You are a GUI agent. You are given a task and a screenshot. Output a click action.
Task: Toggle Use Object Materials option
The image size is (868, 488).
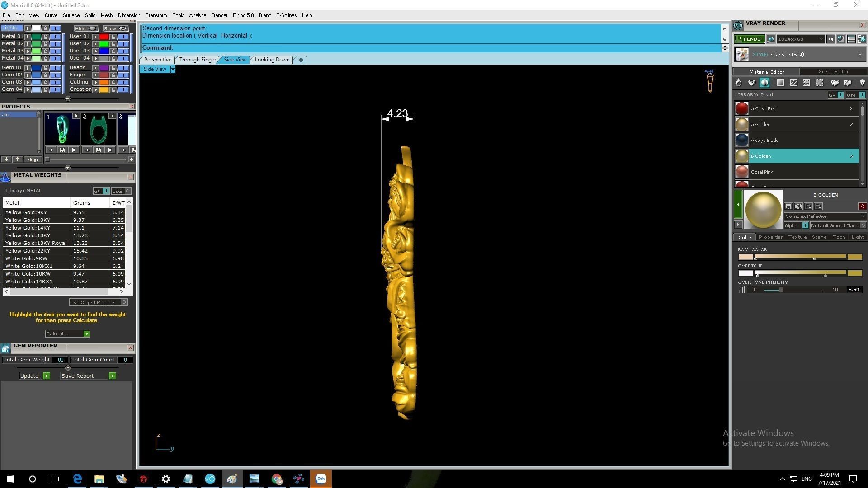[x=124, y=302]
